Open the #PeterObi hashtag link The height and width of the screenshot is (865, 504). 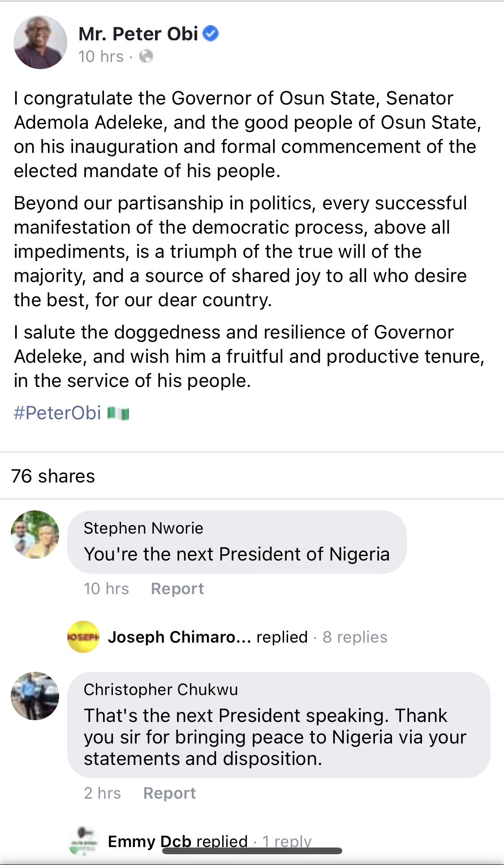point(57,413)
